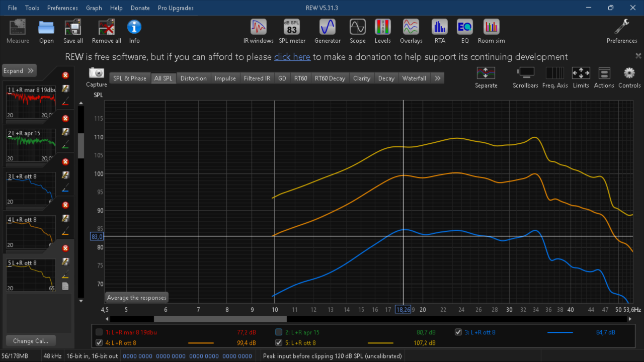Image resolution: width=644 pixels, height=362 pixels.
Task: Open graph Limits settings
Action: (581, 77)
